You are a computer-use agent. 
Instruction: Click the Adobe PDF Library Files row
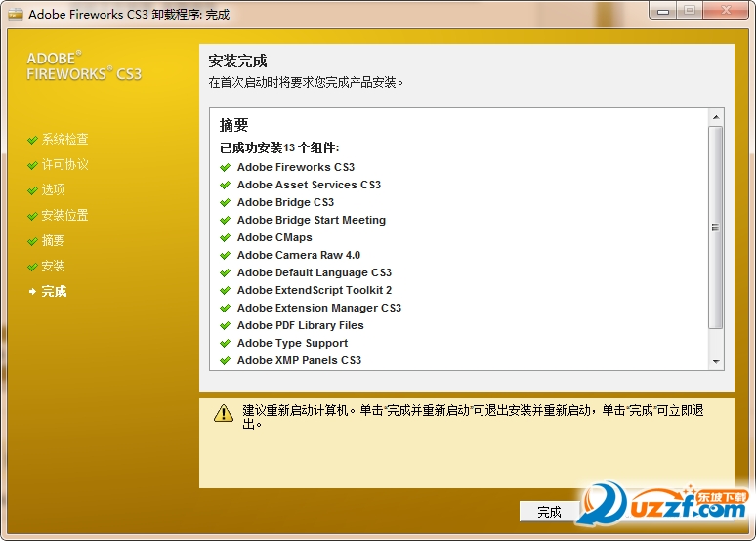pyautogui.click(x=301, y=325)
